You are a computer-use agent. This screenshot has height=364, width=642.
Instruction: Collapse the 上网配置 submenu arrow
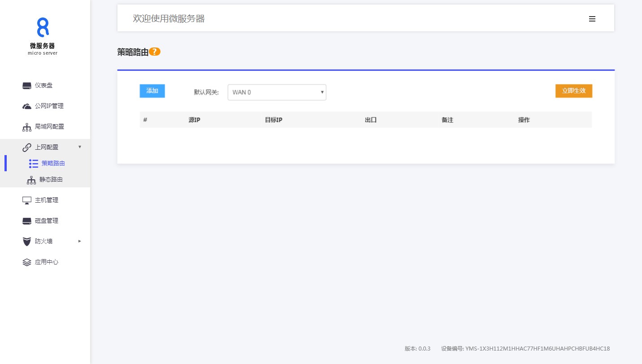point(80,147)
